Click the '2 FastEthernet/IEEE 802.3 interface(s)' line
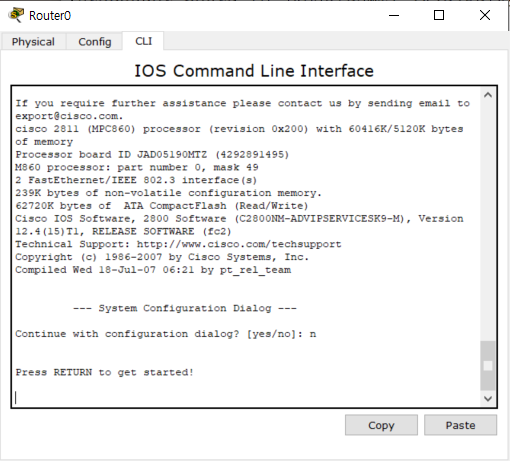The height and width of the screenshot is (461, 510). (136, 180)
